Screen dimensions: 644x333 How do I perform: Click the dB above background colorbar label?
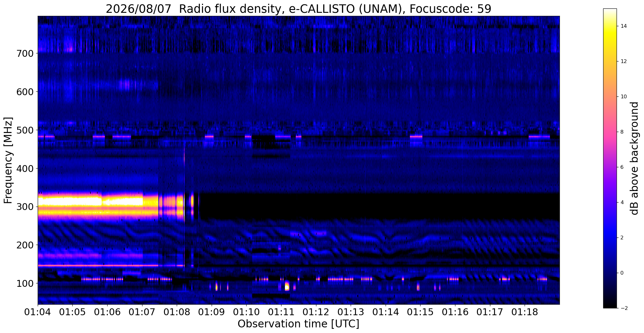(634, 158)
